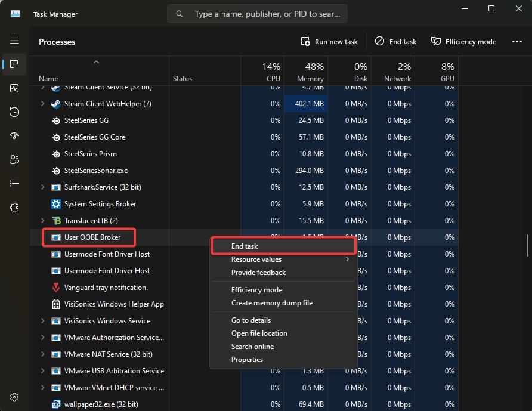This screenshot has width=532, height=411.
Task: Open the Details page list icon
Action: click(14, 184)
